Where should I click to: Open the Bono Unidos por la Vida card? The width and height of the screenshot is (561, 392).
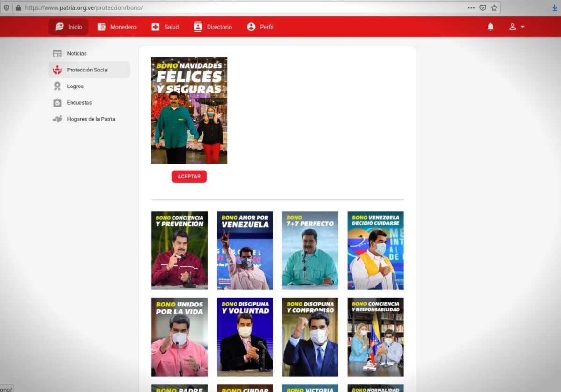180,337
